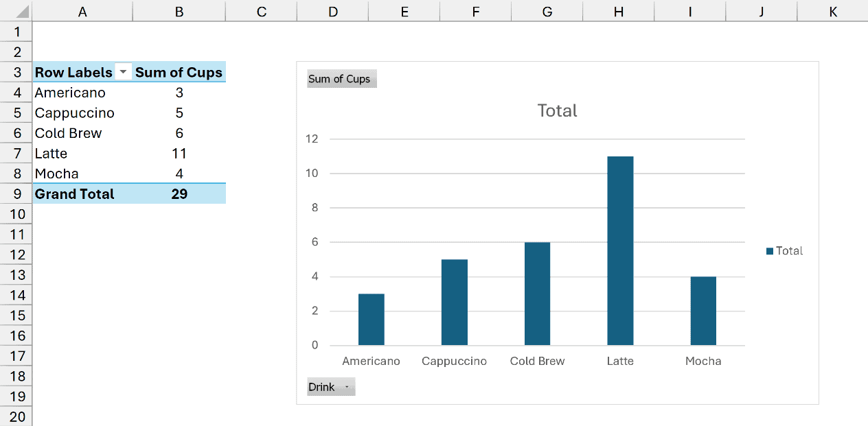Click the Sum of Cups chart field button
Viewport: 868px width, 426px height.
[x=342, y=79]
